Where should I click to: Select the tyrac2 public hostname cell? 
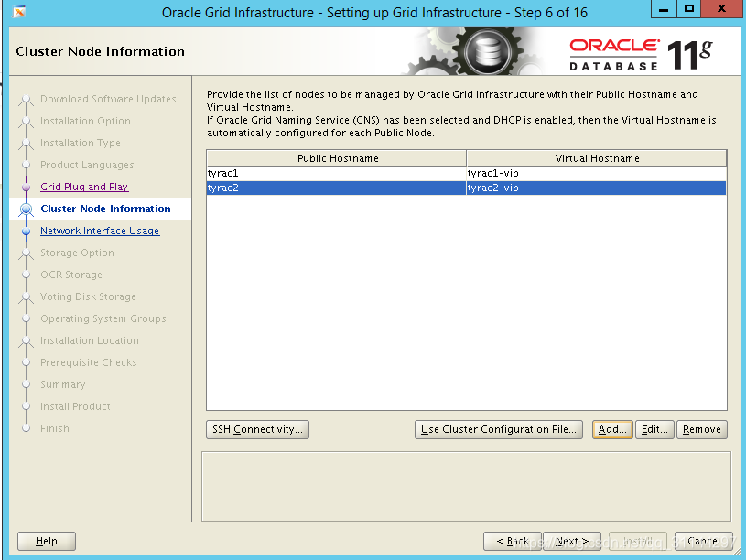(x=336, y=188)
